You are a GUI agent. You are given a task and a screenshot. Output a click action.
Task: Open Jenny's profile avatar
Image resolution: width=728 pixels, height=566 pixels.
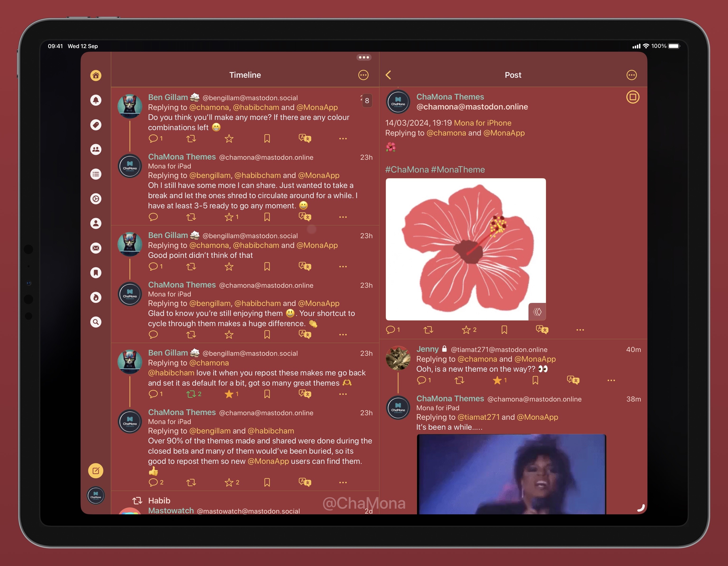coord(398,358)
